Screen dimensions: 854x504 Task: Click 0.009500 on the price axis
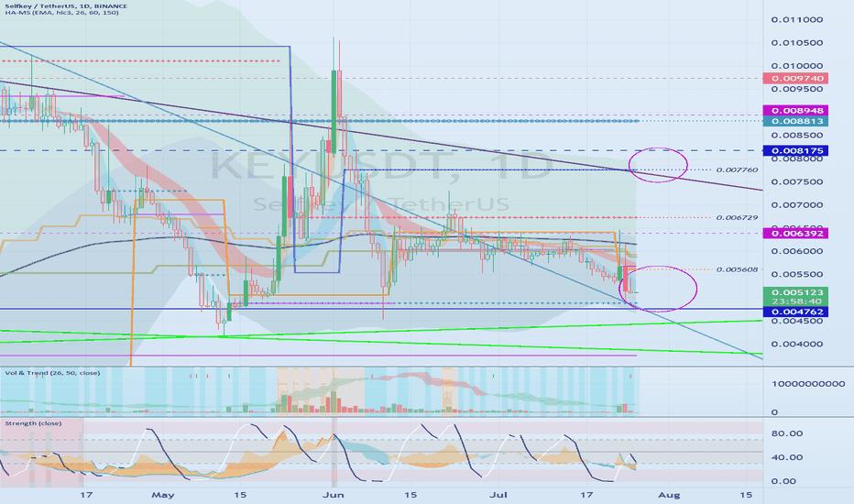pyautogui.click(x=797, y=89)
